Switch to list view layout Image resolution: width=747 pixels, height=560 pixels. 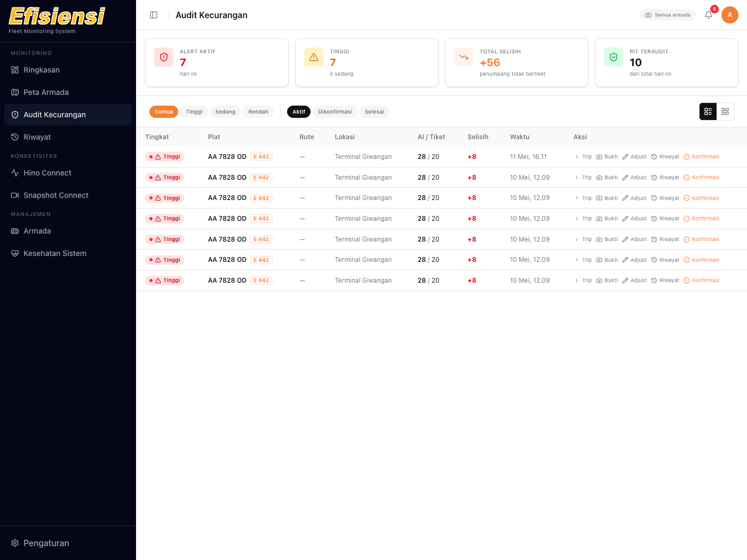click(x=708, y=111)
